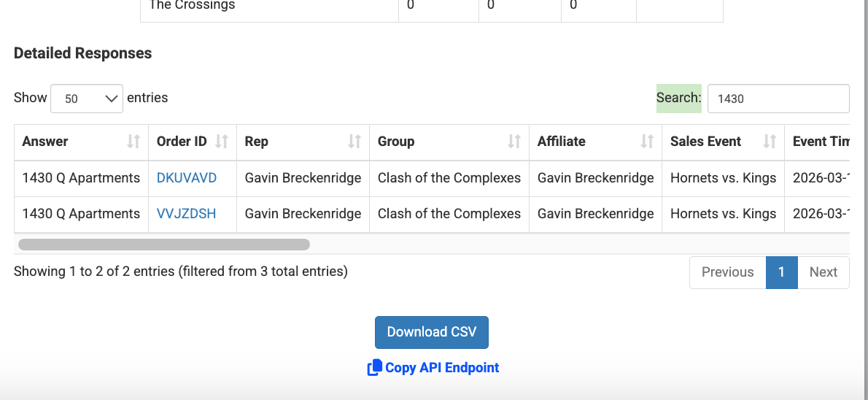Open order DKUVAVD link
The width and height of the screenshot is (868, 400).
187,178
